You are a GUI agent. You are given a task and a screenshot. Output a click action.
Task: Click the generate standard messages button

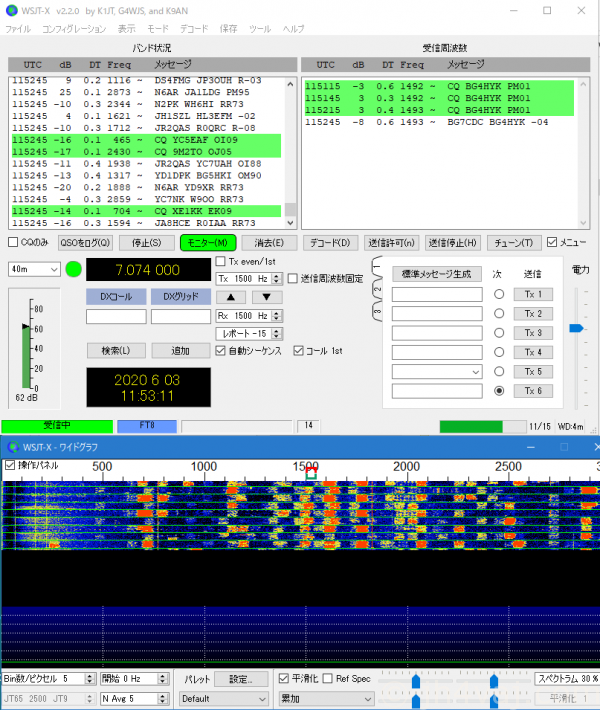436,273
